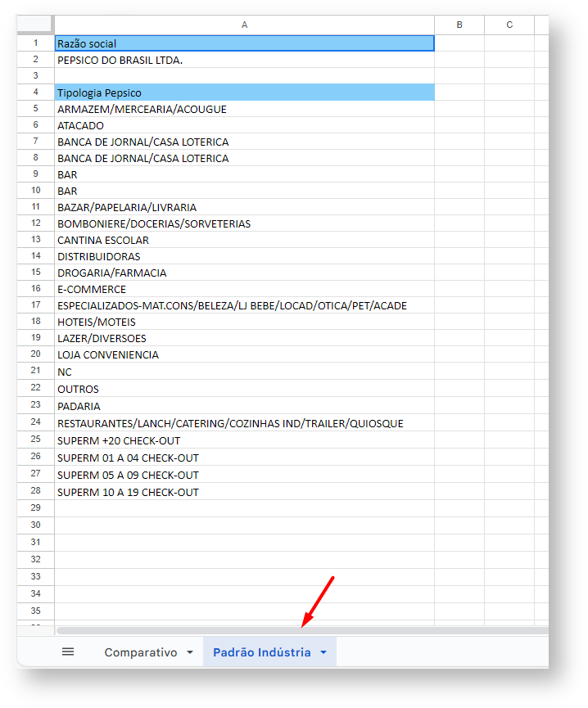Screen dimensions: 588x708
Task: Select the Padrão Indústria sheet tab
Action: [262, 652]
